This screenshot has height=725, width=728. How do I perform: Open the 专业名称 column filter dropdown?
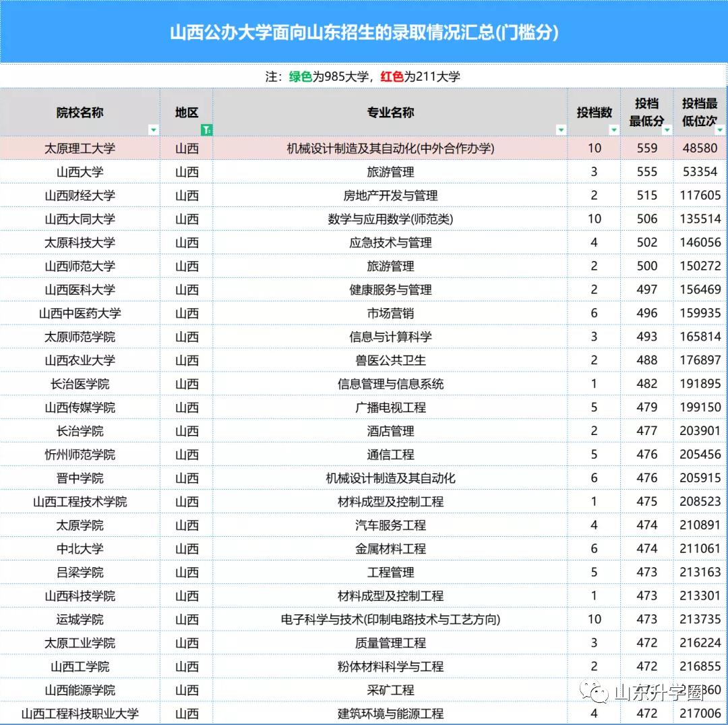click(x=562, y=129)
